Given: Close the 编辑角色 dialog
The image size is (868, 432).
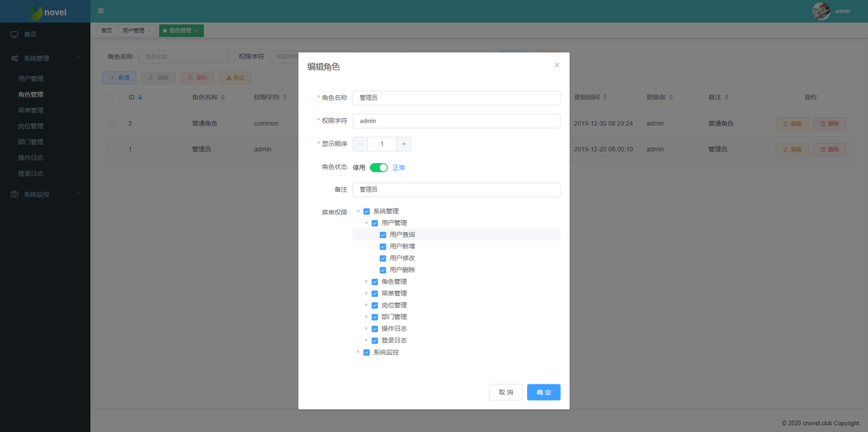Looking at the screenshot, I should coord(557,65).
